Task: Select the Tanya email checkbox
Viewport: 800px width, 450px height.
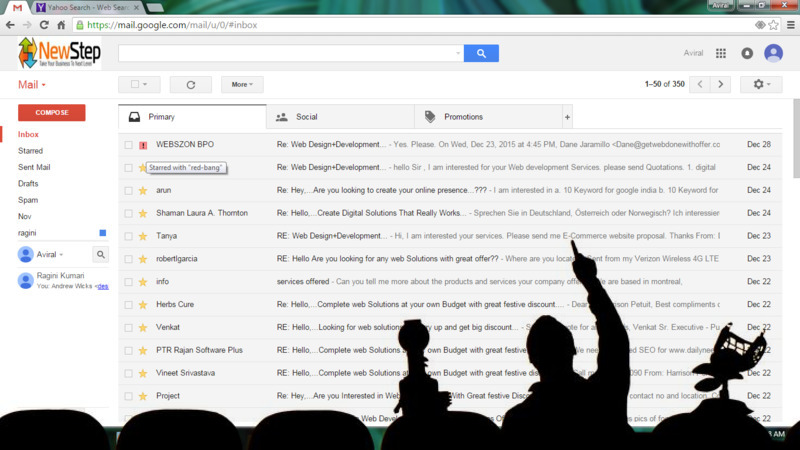Action: 129,236
